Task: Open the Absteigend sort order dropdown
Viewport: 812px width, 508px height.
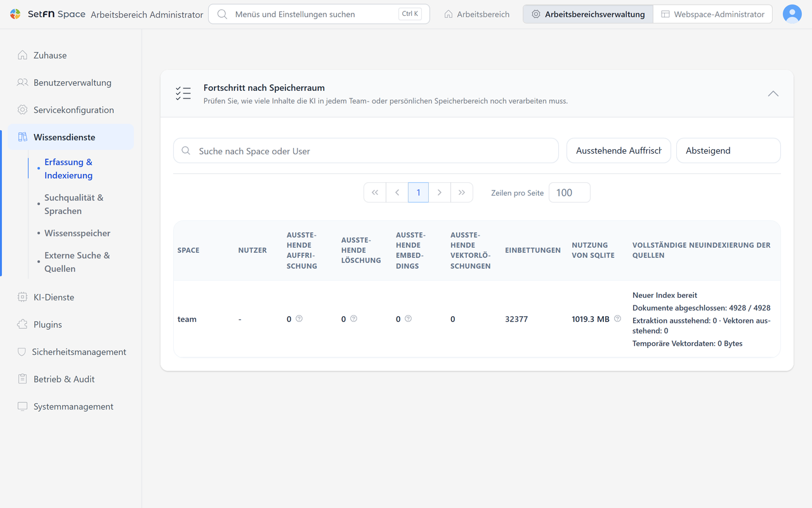Action: tap(728, 150)
